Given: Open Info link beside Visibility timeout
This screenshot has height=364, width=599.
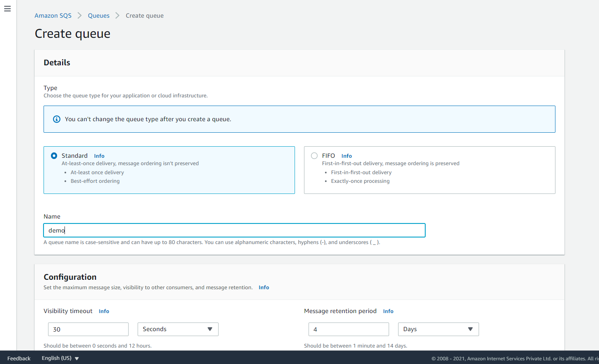Looking at the screenshot, I should pyautogui.click(x=104, y=311).
